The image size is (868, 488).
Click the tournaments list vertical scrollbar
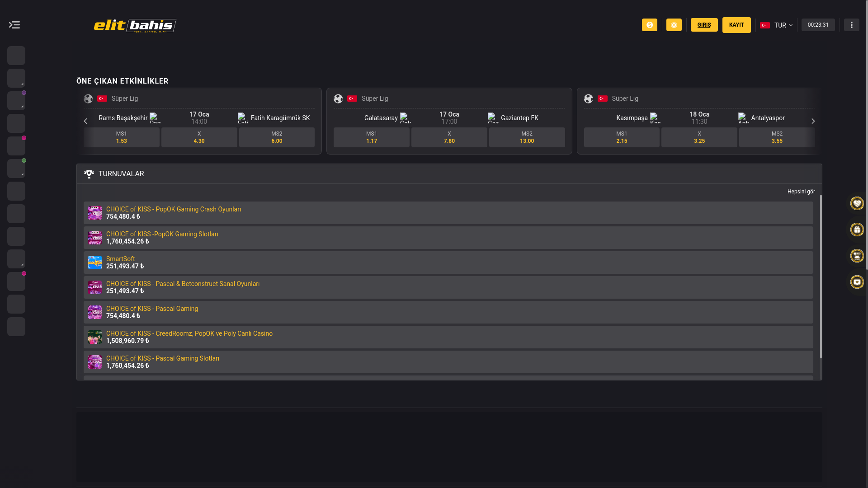821,277
